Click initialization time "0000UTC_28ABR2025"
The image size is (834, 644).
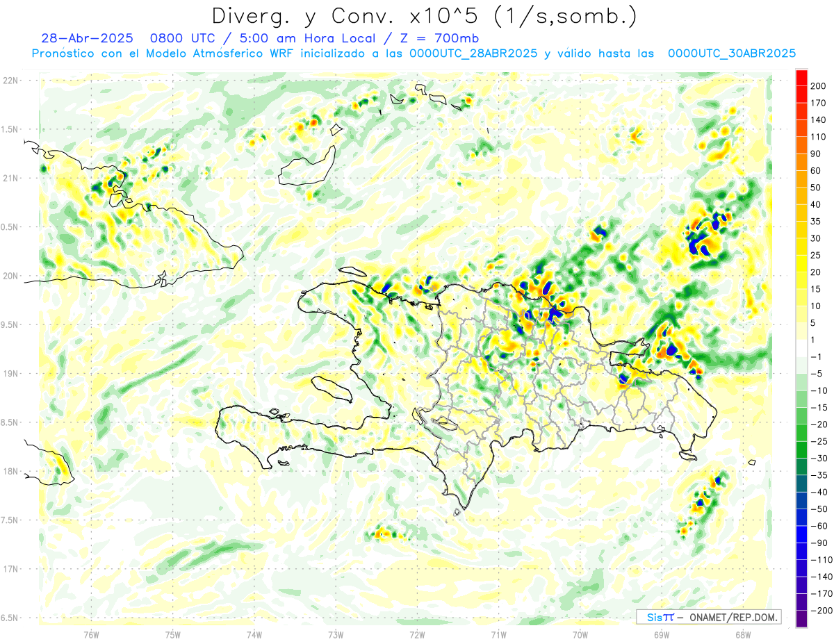473,53
